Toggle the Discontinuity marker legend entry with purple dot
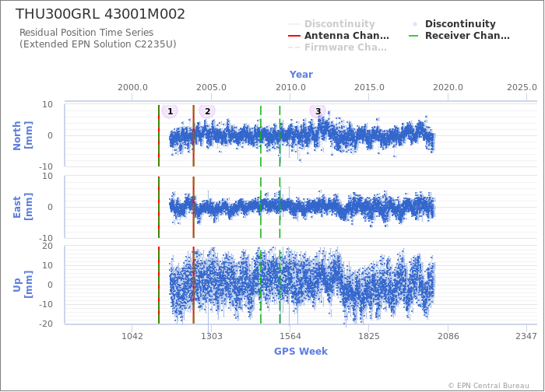545x392 pixels. coord(453,24)
